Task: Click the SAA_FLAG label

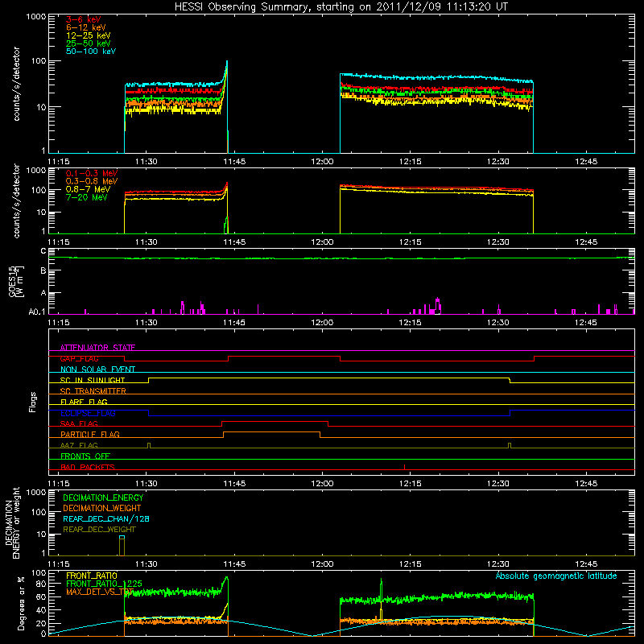Action: (x=79, y=423)
